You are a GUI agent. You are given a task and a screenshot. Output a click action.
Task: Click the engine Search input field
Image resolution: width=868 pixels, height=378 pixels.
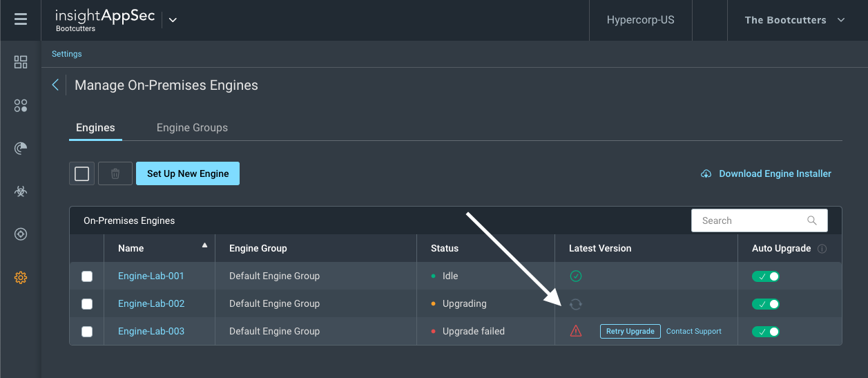[751, 220]
